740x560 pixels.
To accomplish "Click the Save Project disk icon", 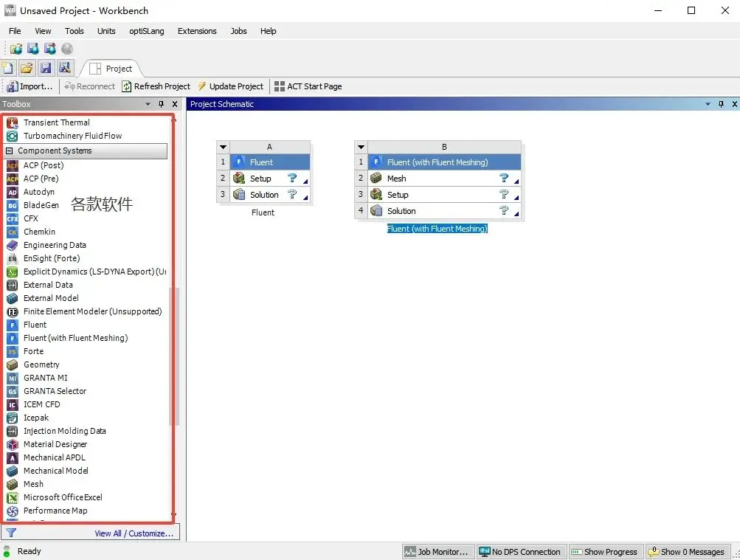I will click(46, 68).
